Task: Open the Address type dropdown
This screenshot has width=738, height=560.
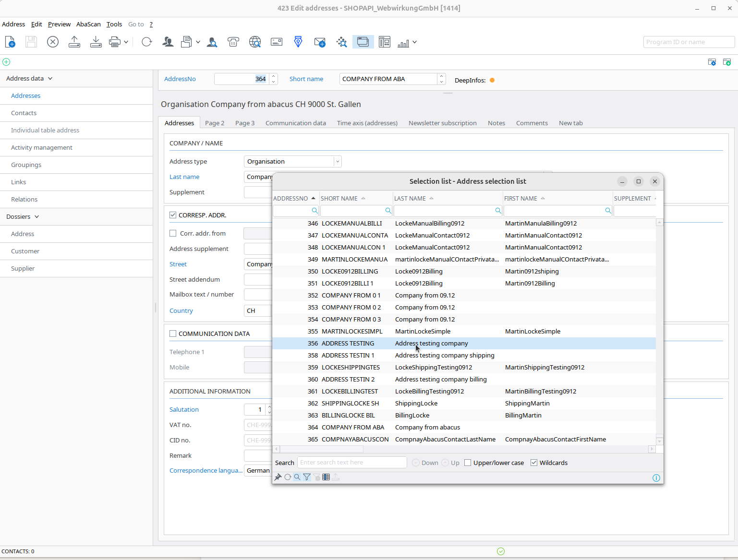Action: [x=338, y=162]
